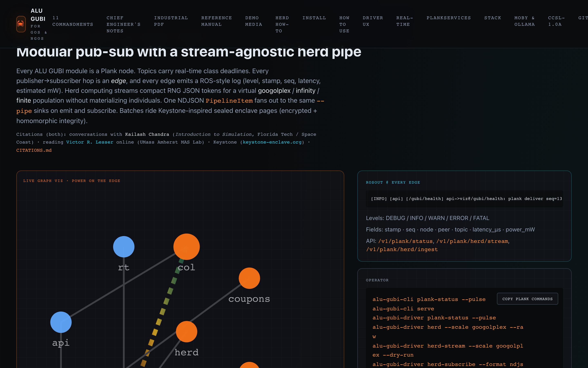
Task: Click /v1/plank/herd/ingest API path
Action: tap(402, 249)
